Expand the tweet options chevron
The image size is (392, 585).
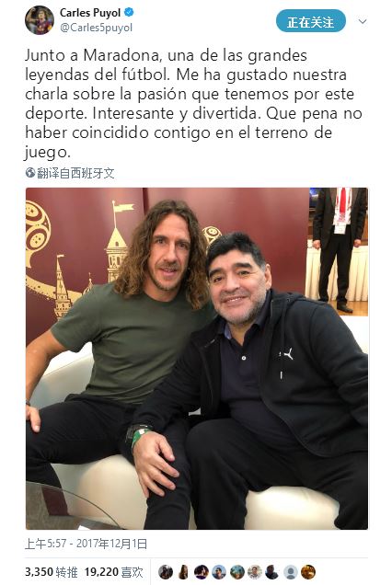[x=363, y=22]
